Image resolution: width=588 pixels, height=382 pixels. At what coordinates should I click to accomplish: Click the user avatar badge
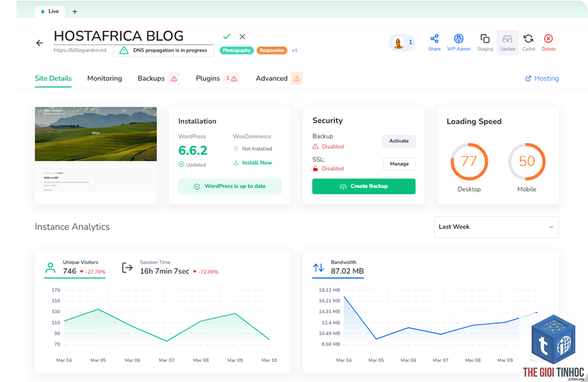401,43
